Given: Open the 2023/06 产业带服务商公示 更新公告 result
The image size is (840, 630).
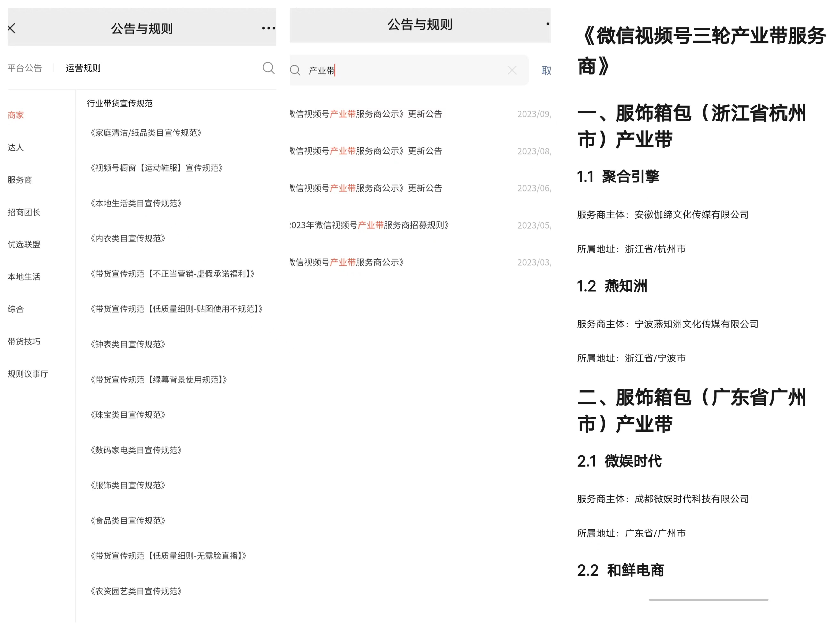Looking at the screenshot, I should click(x=420, y=188).
